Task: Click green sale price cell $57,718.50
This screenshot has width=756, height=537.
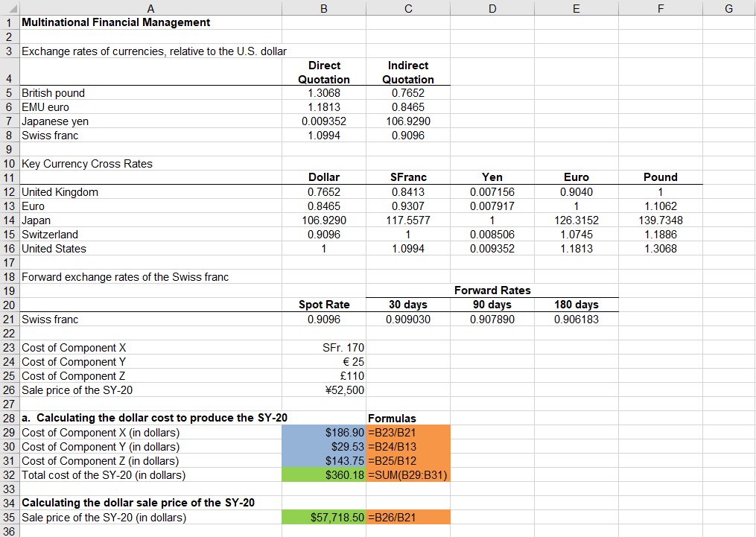Action: [x=324, y=517]
